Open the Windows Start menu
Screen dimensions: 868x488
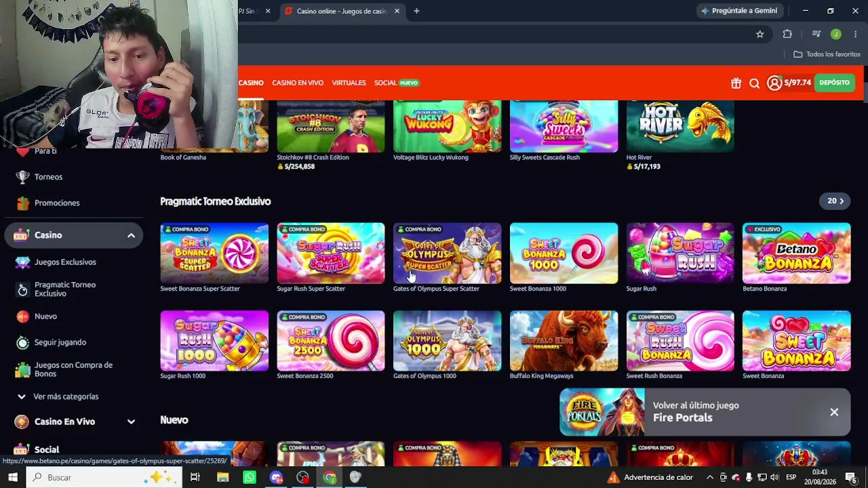(13, 477)
